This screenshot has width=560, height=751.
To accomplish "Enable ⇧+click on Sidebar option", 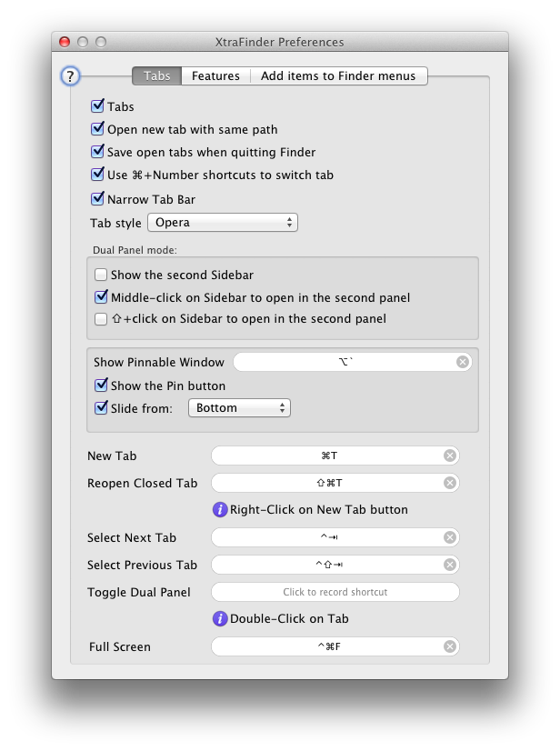I will 101,320.
